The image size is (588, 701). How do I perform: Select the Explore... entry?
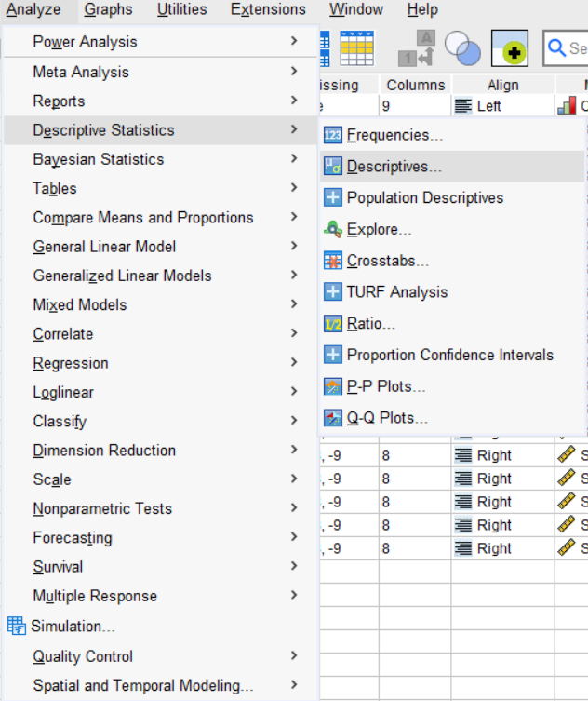[x=452, y=229]
